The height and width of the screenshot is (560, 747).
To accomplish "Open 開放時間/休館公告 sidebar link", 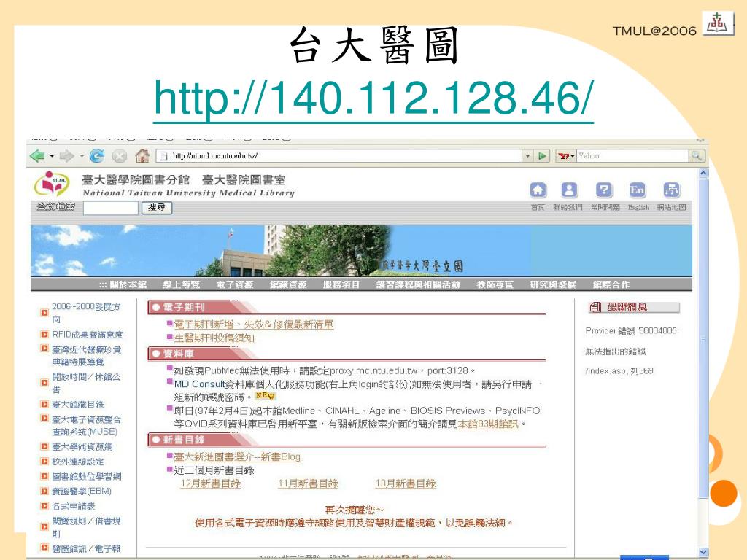I will pyautogui.click(x=86, y=383).
